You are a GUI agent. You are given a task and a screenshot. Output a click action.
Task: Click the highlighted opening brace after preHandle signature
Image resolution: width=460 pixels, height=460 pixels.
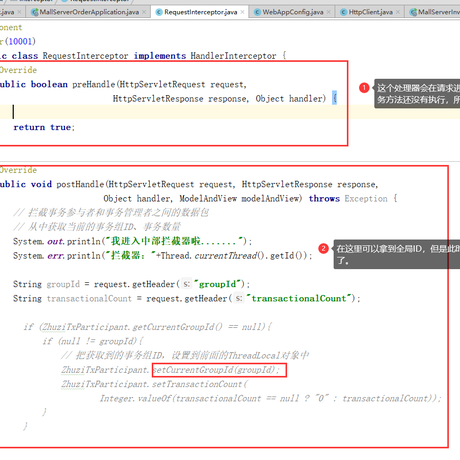tap(335, 98)
